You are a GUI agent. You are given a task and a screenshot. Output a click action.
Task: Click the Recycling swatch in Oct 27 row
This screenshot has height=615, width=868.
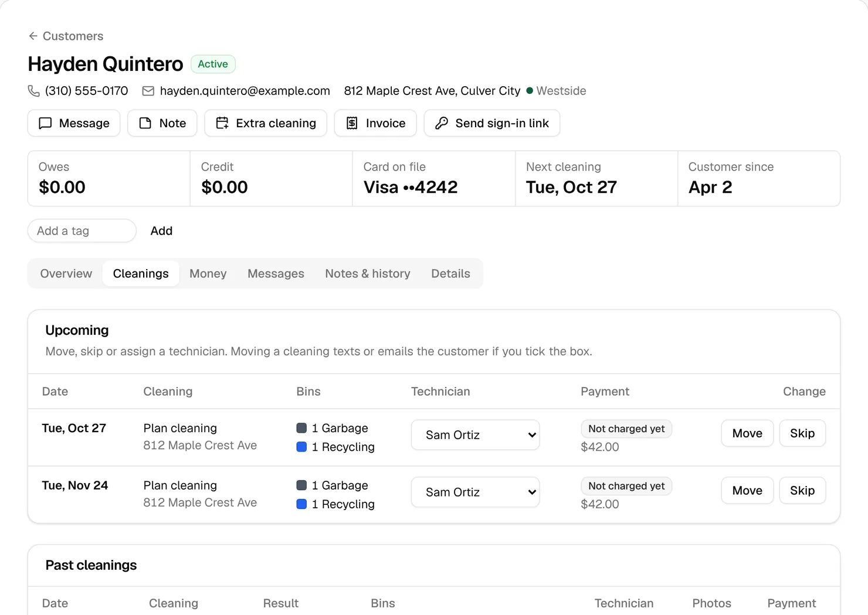click(301, 447)
